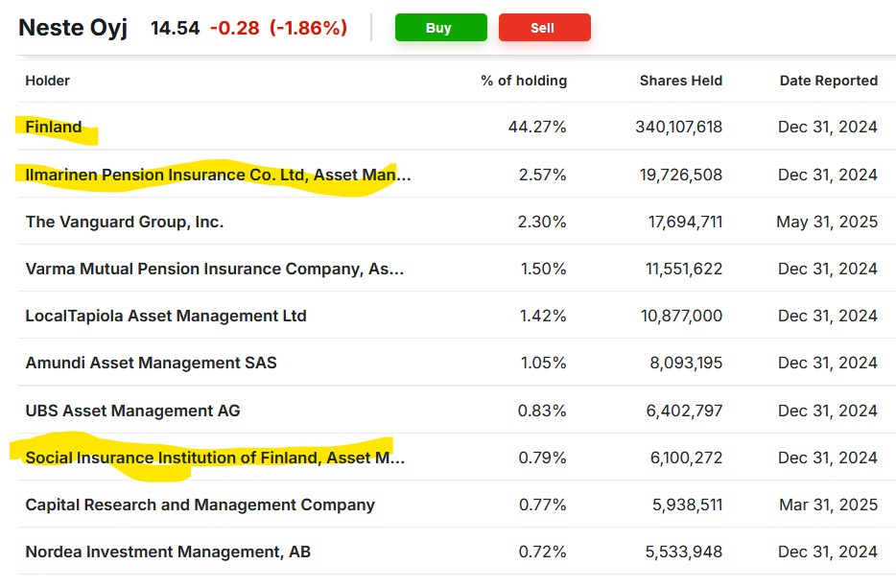Click the 2.30% holding value
Image resolution: width=896 pixels, height=588 pixels.
[542, 222]
